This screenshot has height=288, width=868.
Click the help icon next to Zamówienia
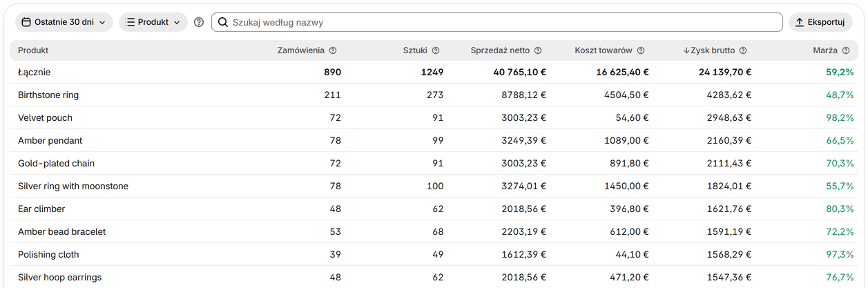click(333, 50)
